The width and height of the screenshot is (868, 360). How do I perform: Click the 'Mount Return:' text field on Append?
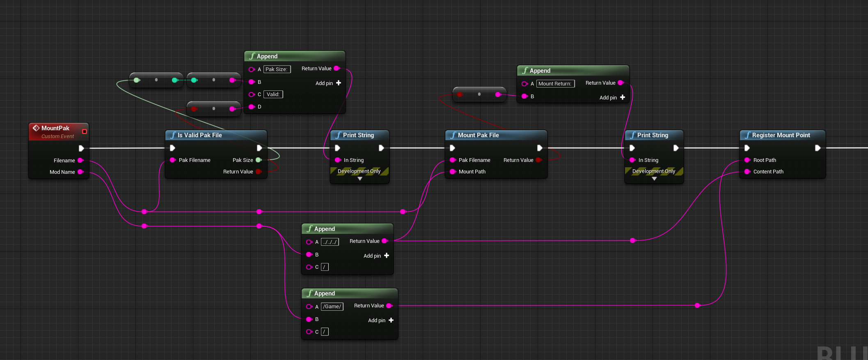tap(555, 84)
